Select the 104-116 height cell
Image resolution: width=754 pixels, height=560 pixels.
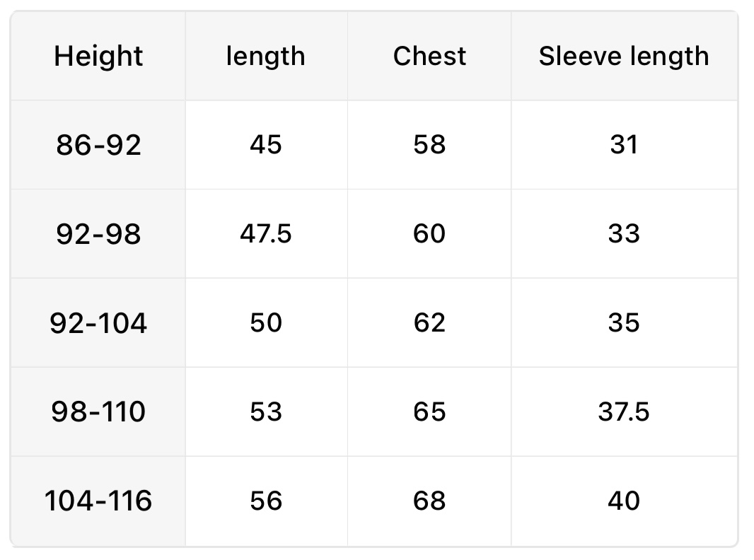pyautogui.click(x=98, y=501)
